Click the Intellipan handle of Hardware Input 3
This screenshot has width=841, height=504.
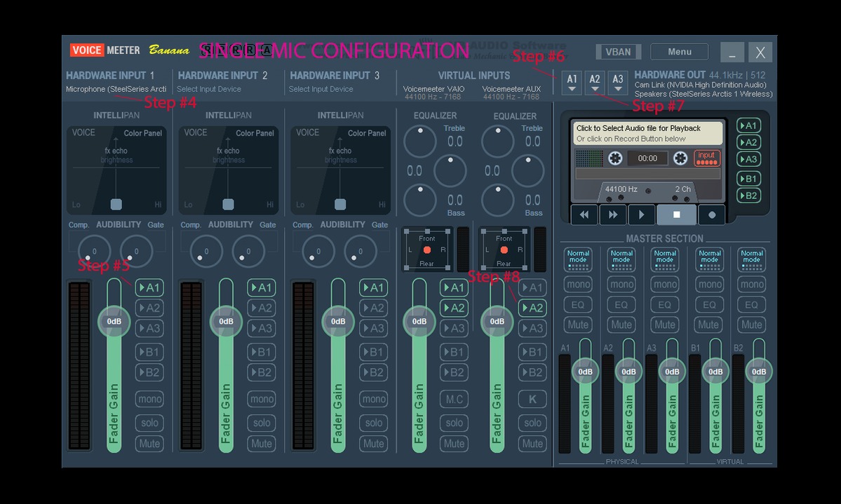pos(340,204)
